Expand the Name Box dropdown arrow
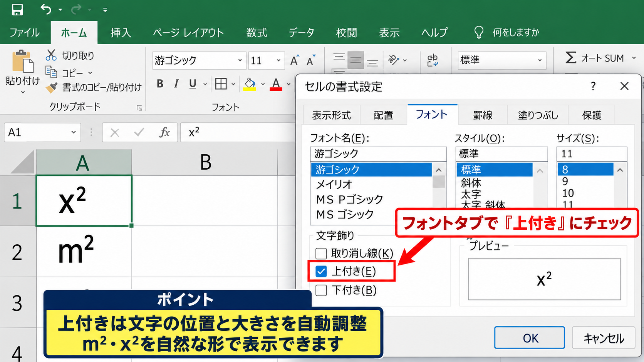 (73, 133)
